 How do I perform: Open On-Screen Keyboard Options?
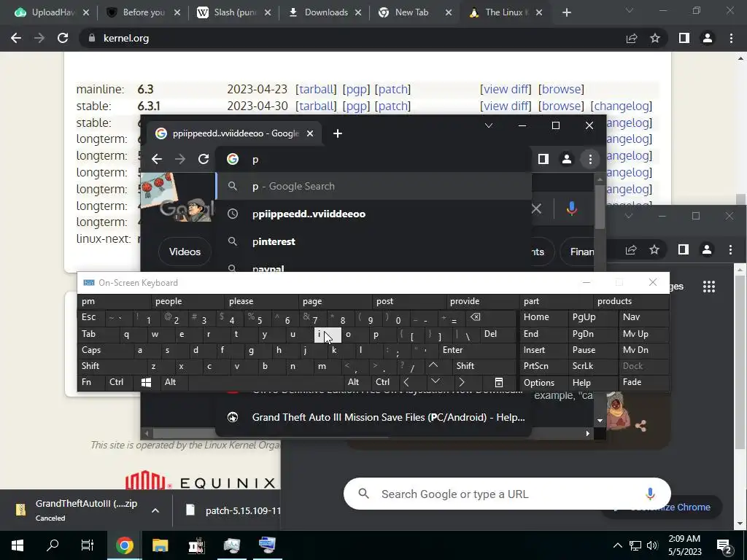(543, 382)
